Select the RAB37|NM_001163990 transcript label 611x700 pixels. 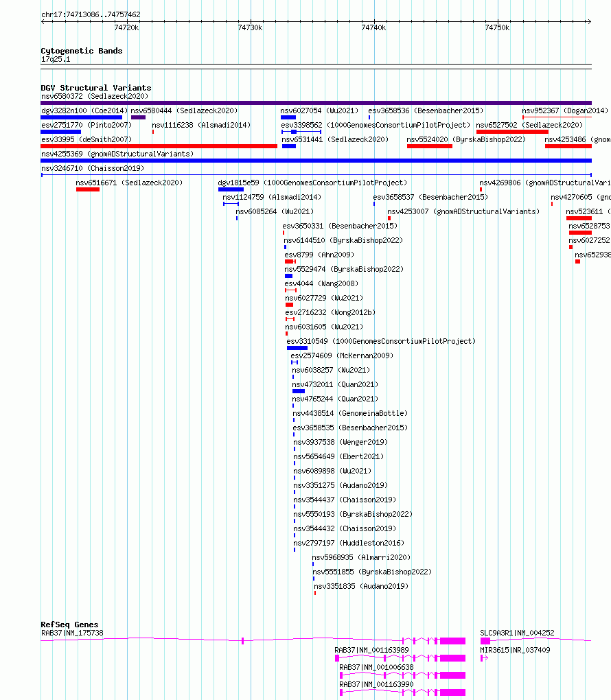(376, 684)
